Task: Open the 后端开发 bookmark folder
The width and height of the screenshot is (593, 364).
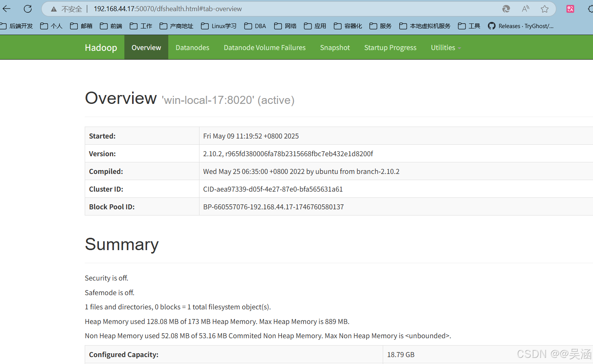Action: coord(17,26)
